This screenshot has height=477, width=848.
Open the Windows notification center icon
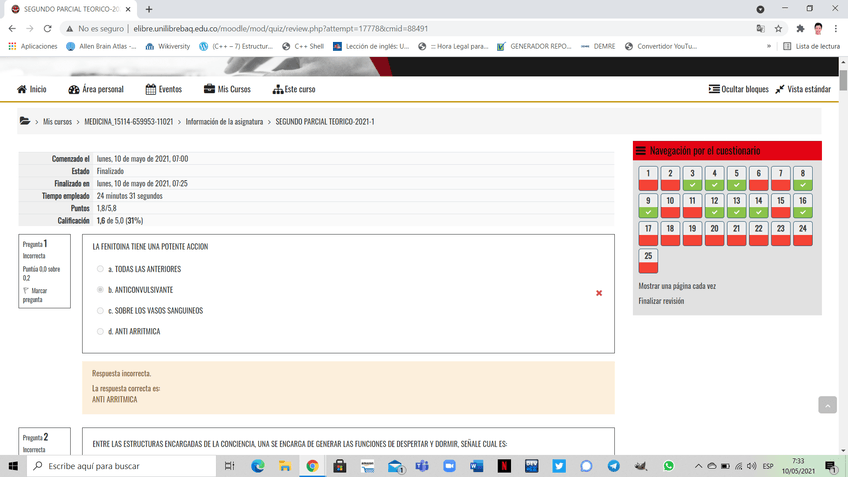[831, 466]
